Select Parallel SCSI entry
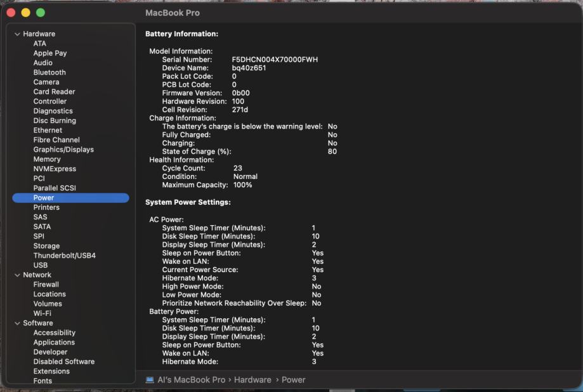Viewport: 583px width, 392px height. pyautogui.click(x=55, y=188)
